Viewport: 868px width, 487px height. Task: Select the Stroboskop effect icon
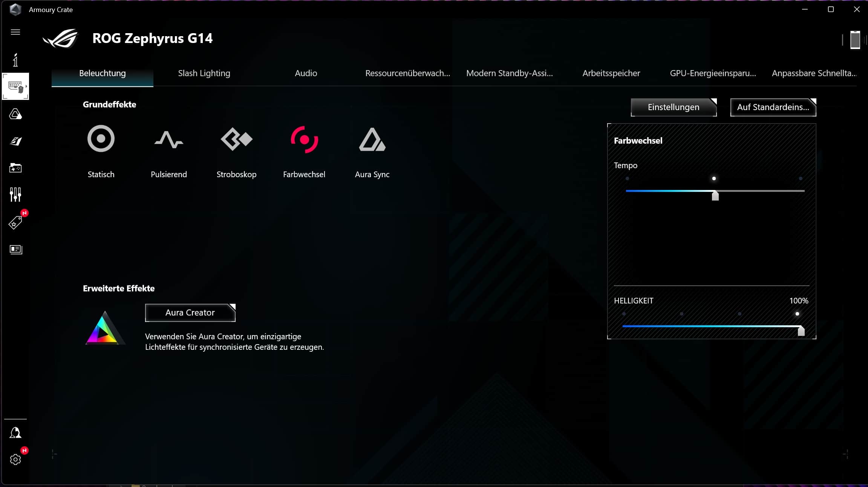click(x=236, y=139)
